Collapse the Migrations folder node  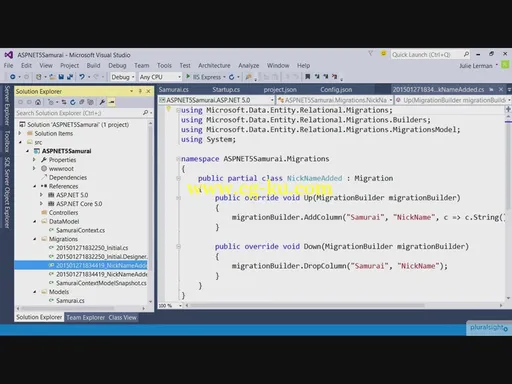35,239
